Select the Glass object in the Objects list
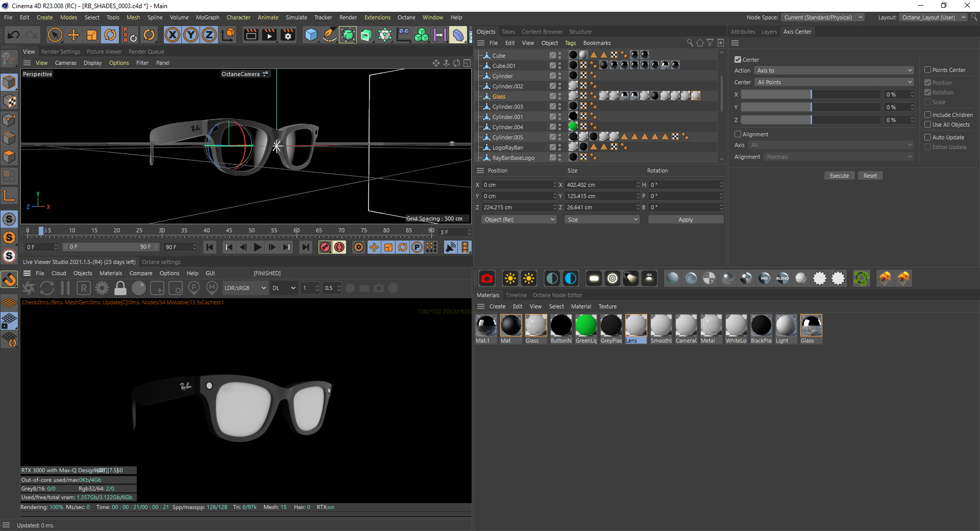This screenshot has height=531, width=980. coord(499,96)
